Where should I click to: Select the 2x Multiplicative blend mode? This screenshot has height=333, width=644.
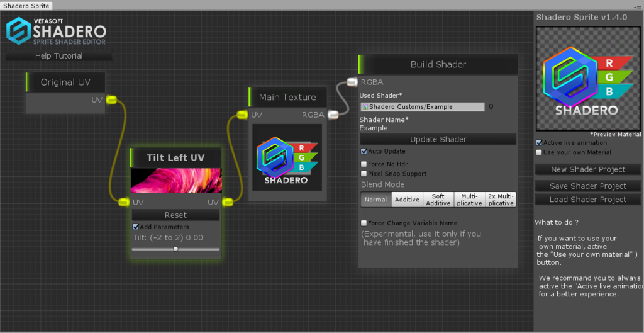click(x=501, y=200)
